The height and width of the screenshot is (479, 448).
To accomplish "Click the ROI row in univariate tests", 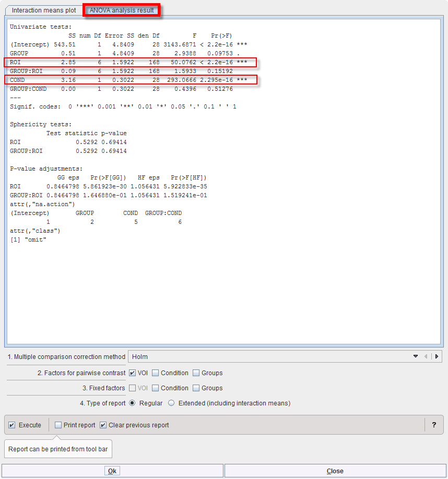I will pyautogui.click(x=131, y=62).
